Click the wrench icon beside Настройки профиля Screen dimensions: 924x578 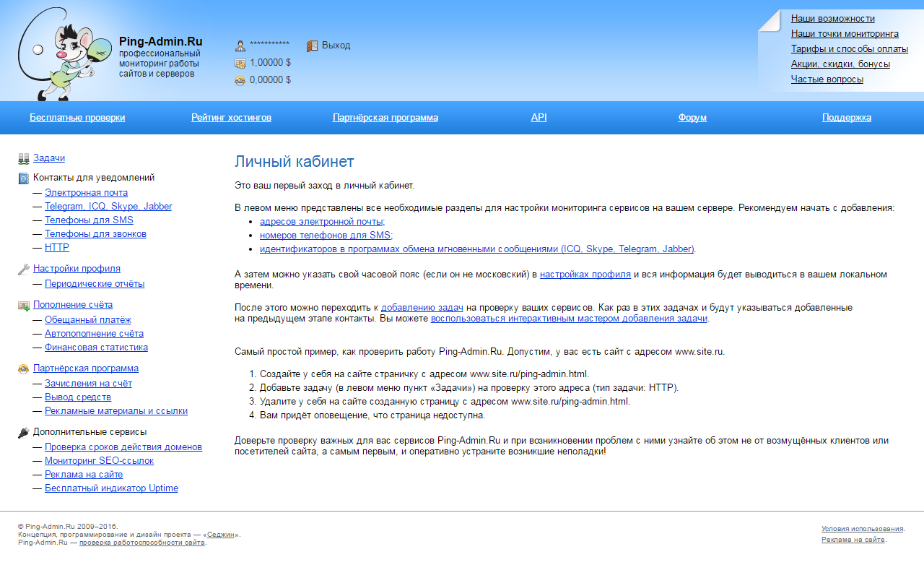(24, 269)
